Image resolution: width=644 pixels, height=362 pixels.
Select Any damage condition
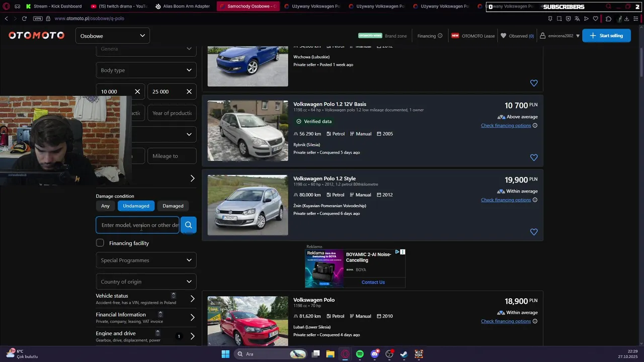(105, 206)
